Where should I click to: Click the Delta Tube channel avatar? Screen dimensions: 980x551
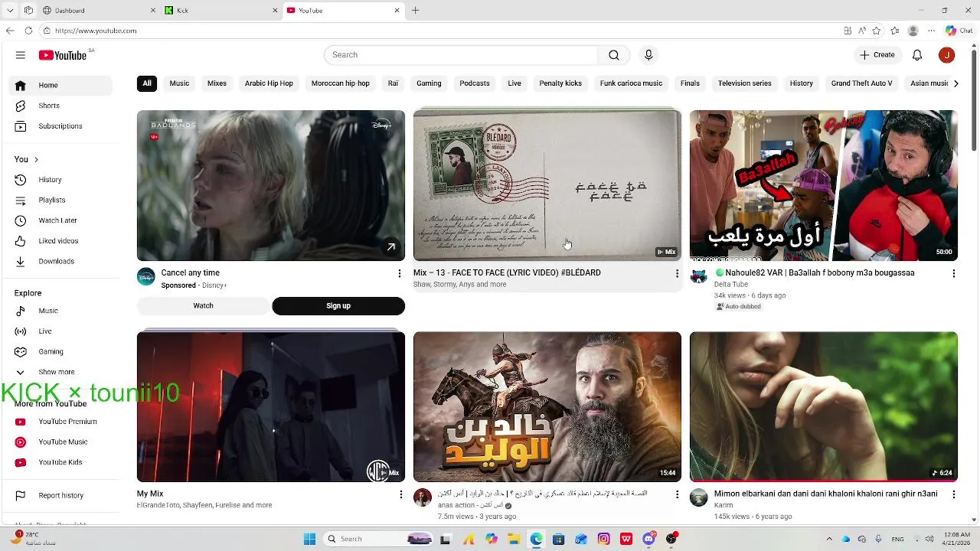point(698,276)
